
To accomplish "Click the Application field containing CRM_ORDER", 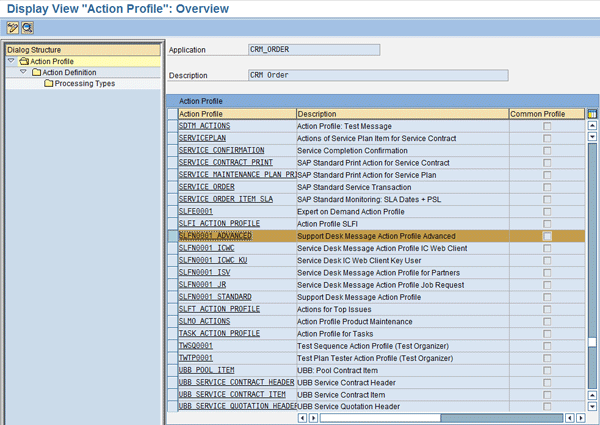I will click(313, 49).
